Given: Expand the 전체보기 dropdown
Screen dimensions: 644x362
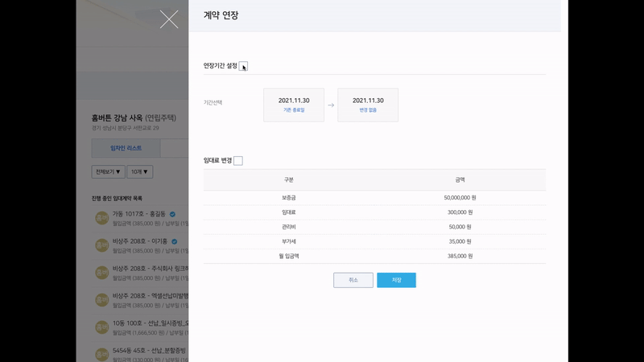Looking at the screenshot, I should 108,171.
